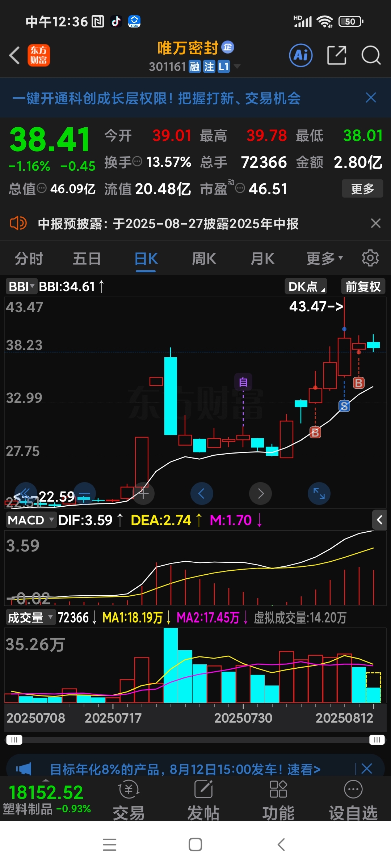
Task: Close the 目标年化8% promo bar
Action: (367, 769)
